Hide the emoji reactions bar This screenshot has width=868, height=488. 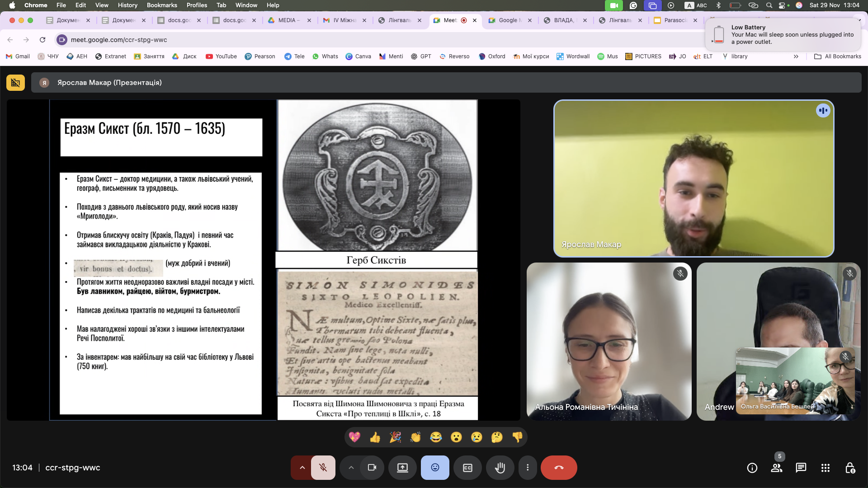coord(435,468)
